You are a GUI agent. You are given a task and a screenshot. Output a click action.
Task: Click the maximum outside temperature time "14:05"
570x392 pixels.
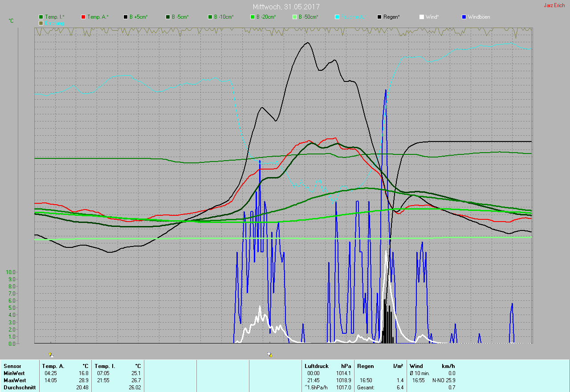[x=51, y=380]
